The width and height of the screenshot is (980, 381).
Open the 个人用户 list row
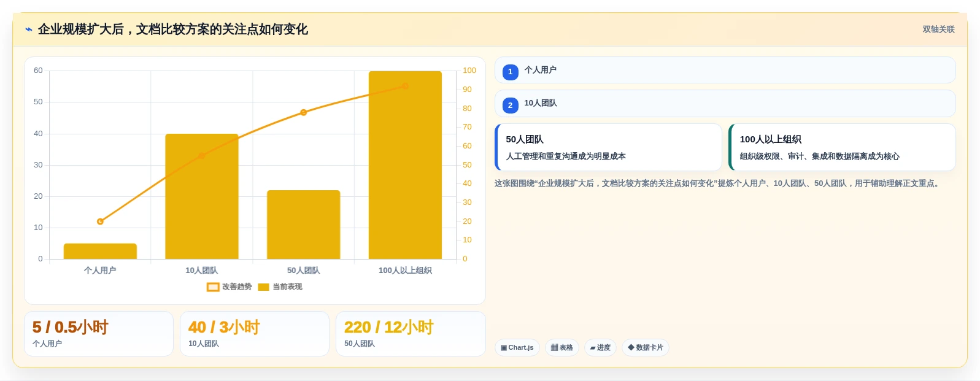(x=725, y=70)
